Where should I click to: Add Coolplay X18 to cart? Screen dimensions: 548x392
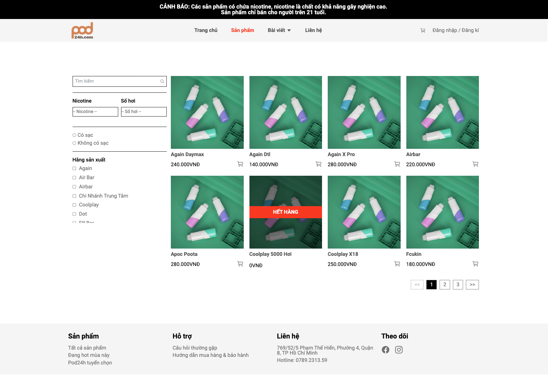click(x=397, y=264)
